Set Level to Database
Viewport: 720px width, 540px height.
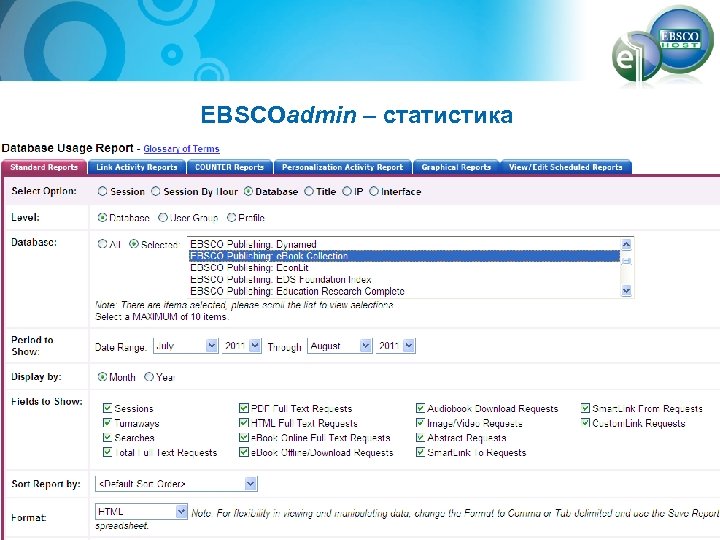pos(102,218)
